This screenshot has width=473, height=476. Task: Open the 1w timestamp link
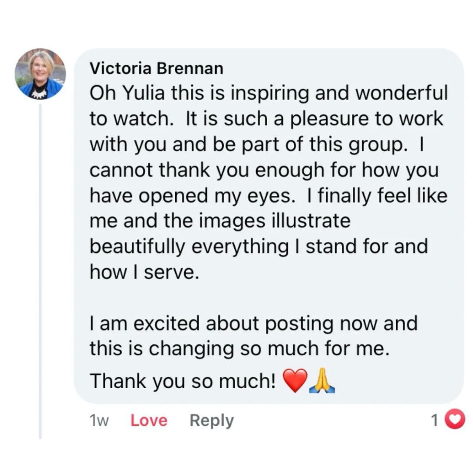(99, 421)
